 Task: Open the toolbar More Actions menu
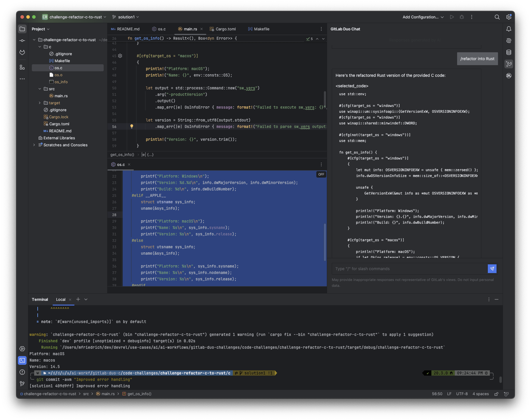tap(472, 17)
